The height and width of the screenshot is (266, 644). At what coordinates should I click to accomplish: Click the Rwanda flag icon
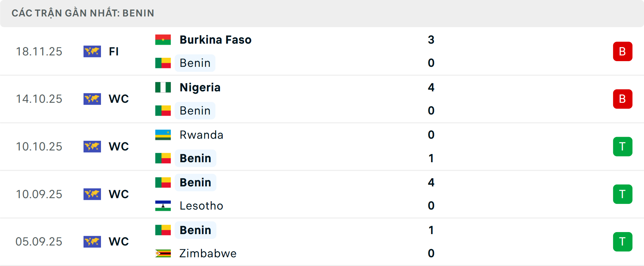(x=163, y=135)
